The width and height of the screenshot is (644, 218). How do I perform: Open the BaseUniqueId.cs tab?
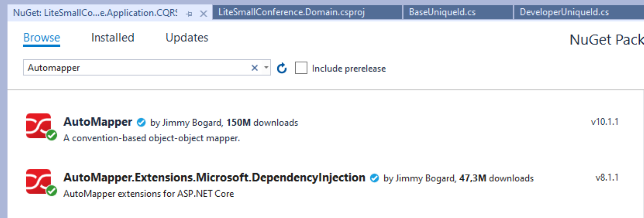pos(458,12)
